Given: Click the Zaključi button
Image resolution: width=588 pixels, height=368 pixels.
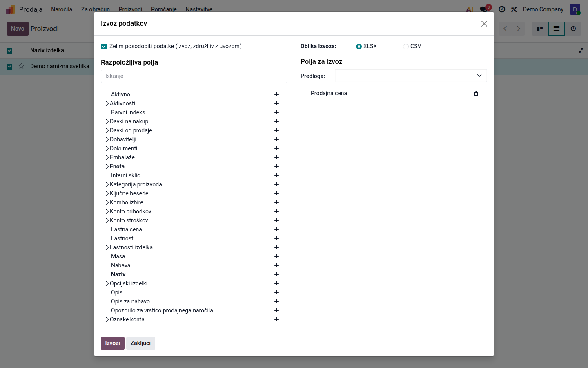Looking at the screenshot, I should tap(140, 343).
